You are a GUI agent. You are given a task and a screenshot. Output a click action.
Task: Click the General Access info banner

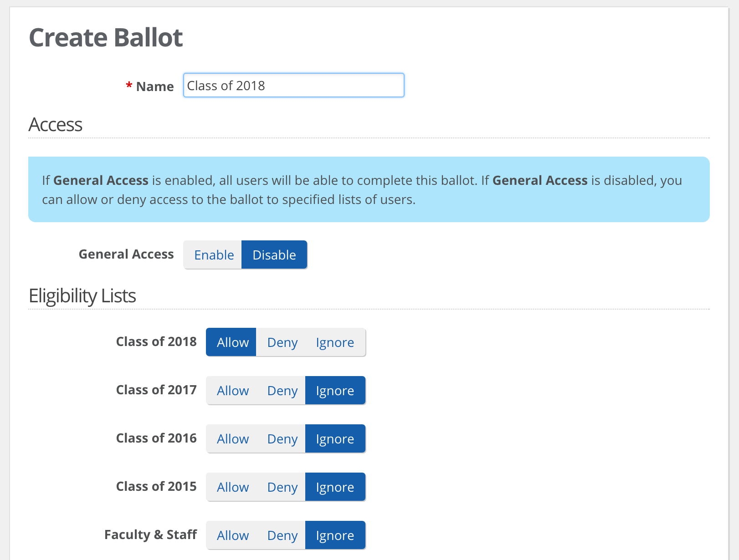point(369,189)
